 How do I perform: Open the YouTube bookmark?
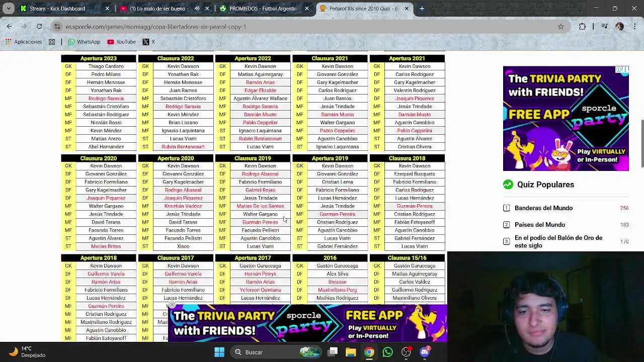click(121, 42)
